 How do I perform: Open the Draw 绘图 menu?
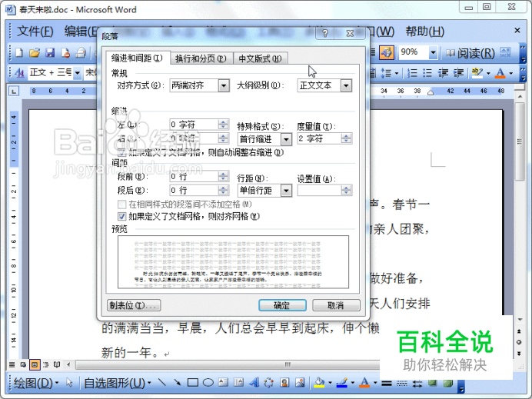point(36,383)
